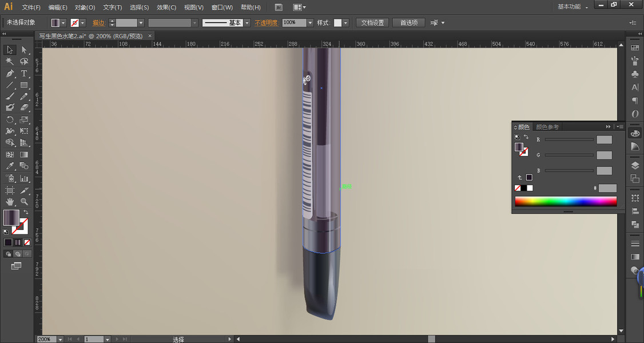Open 窗口(W) menu

(x=222, y=7)
